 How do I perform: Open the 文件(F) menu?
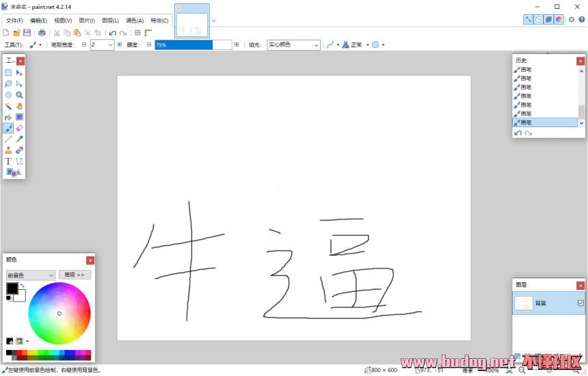tap(14, 21)
